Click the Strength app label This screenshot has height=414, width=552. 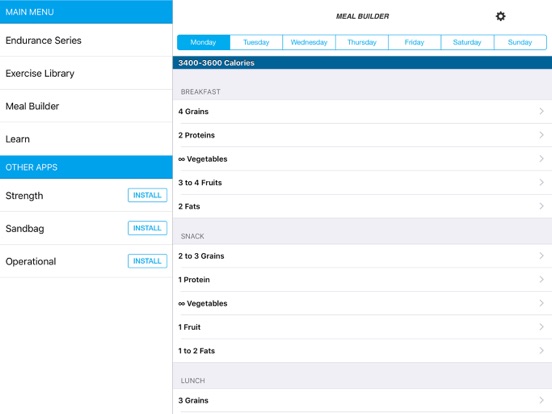(24, 196)
